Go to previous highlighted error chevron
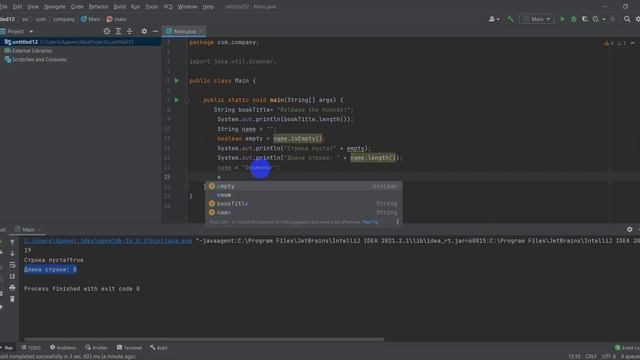The image size is (640, 360). pos(633,43)
